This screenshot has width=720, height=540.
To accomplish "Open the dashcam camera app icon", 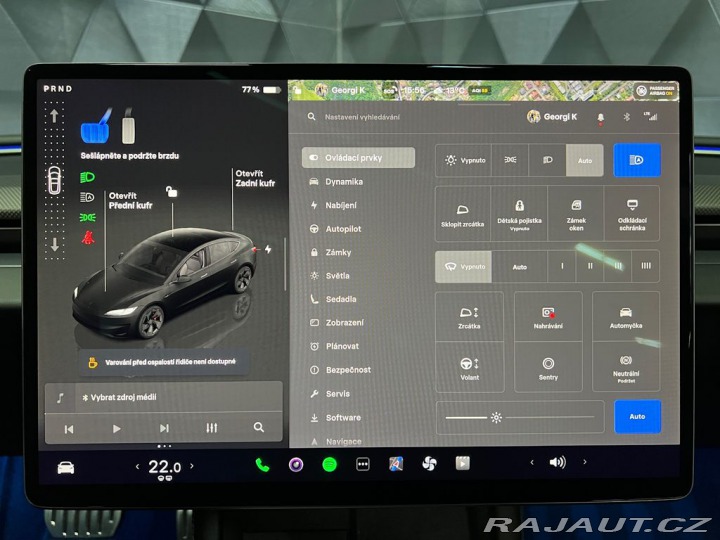I will pyautogui.click(x=296, y=465).
